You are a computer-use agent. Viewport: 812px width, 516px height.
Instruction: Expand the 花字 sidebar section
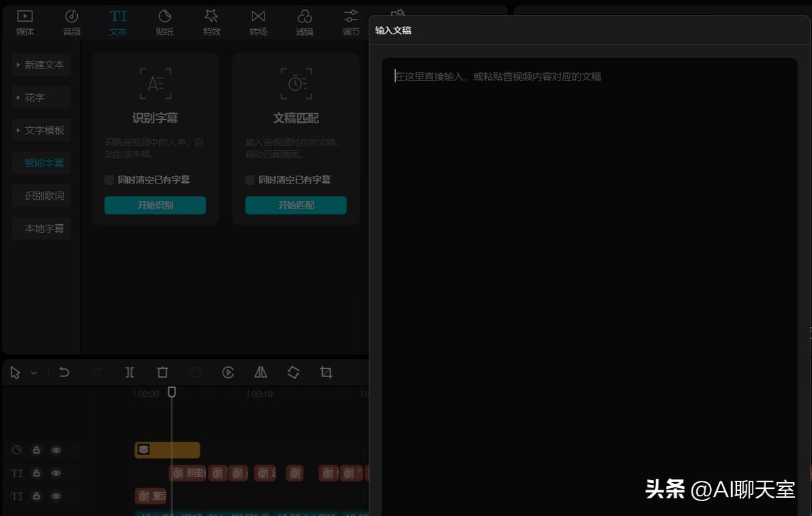pos(41,97)
